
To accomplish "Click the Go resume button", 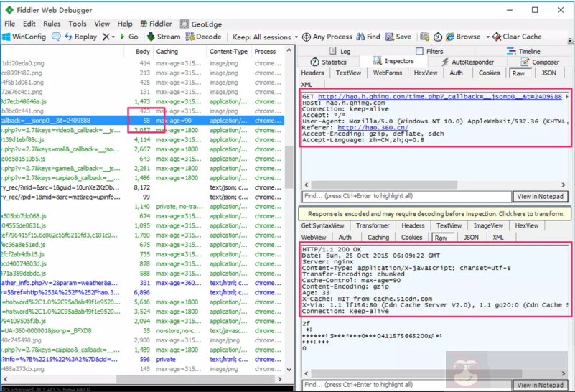I will (x=128, y=37).
